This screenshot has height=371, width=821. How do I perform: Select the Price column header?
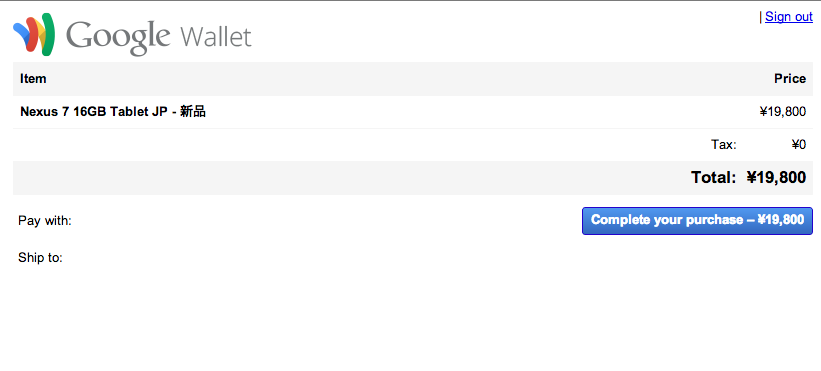point(790,78)
